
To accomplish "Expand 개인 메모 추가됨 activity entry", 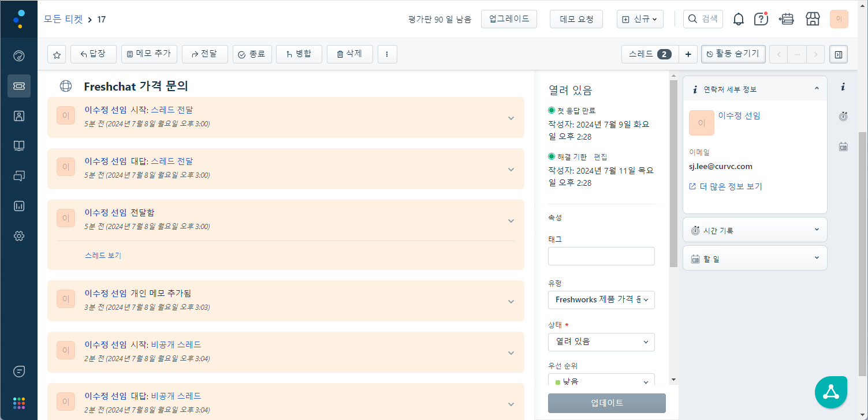I will coord(511,301).
